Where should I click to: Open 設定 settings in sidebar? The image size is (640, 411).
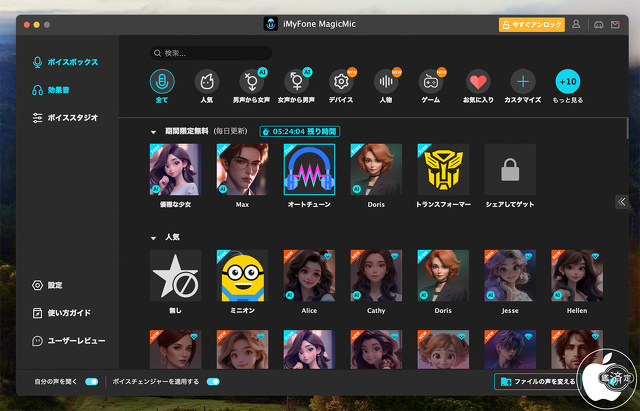(x=47, y=285)
